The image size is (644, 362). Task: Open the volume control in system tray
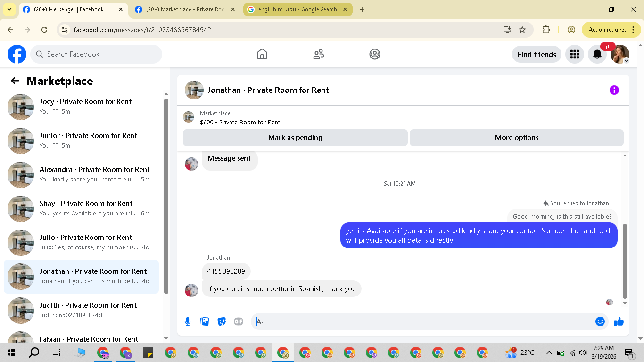point(583,353)
